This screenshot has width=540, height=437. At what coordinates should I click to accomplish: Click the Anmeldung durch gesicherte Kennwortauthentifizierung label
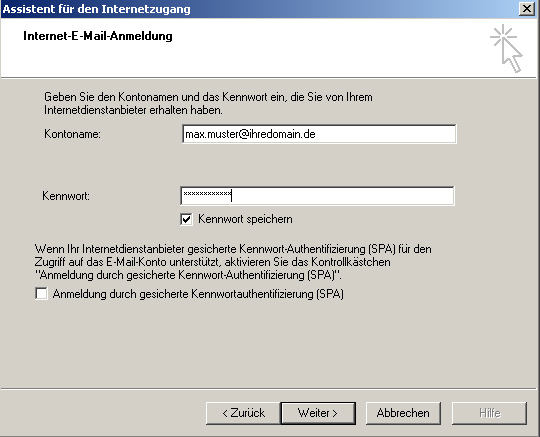click(198, 294)
